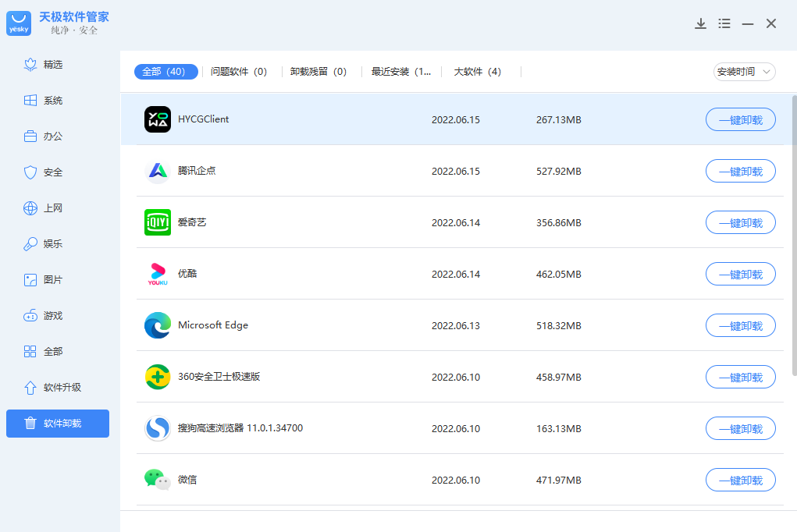The height and width of the screenshot is (532, 797).
Task: Select the 爱奇艺 name text
Action: point(192,222)
